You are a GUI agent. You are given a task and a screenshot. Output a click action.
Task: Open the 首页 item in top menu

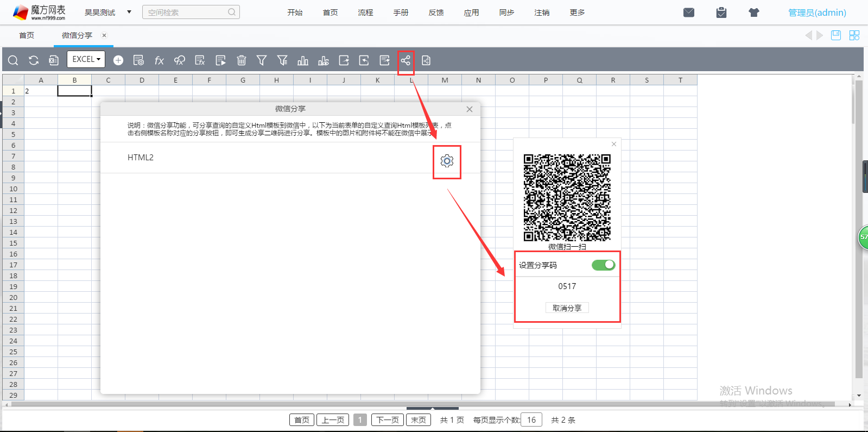tap(330, 12)
